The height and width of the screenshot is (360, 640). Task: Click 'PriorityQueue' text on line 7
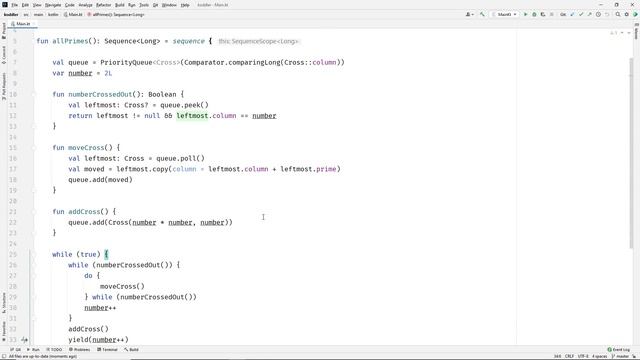(126, 62)
